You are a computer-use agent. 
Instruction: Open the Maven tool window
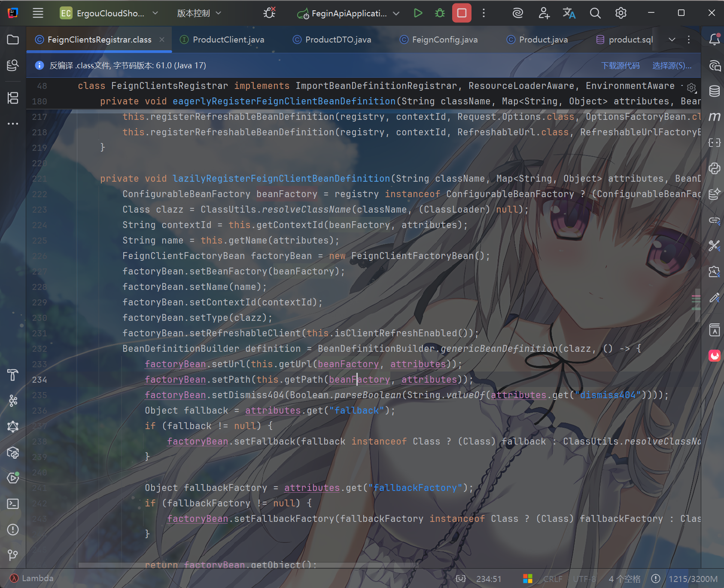[x=715, y=117]
